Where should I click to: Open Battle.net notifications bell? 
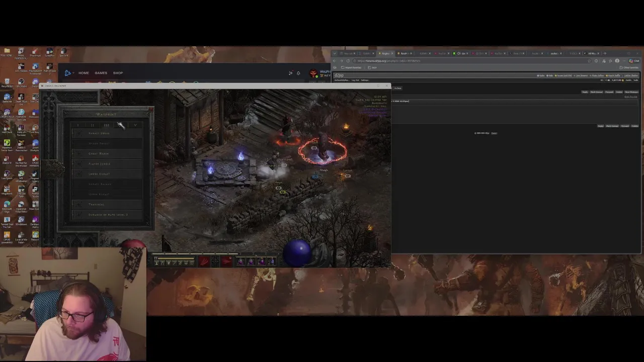point(298,73)
